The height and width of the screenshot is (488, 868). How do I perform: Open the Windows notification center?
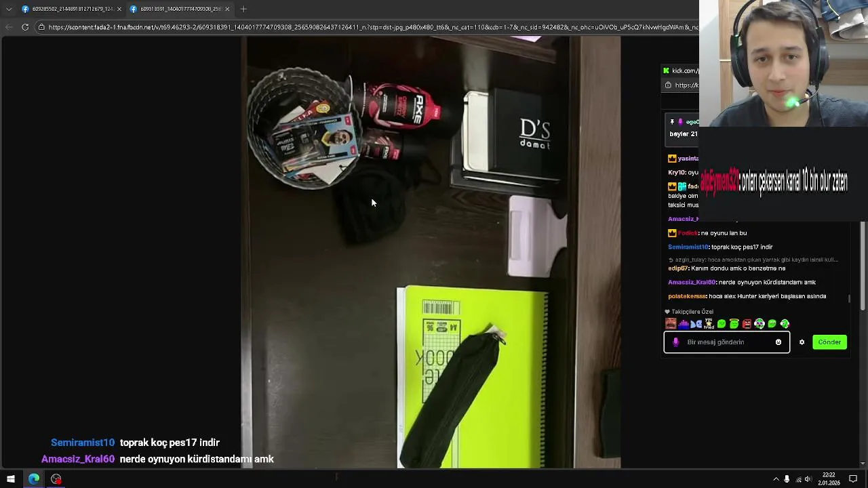click(853, 479)
